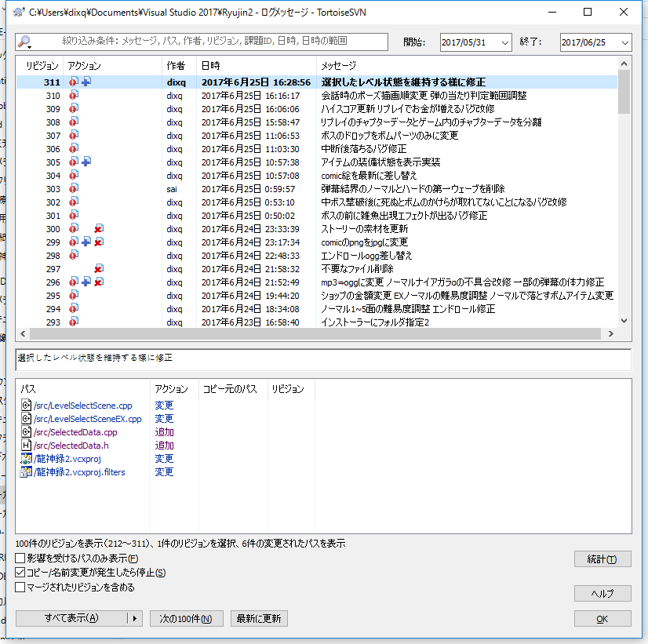Click the 龍神録2.vcxproj project file icon
Viewport: 648px width, 644px height.
(26, 459)
